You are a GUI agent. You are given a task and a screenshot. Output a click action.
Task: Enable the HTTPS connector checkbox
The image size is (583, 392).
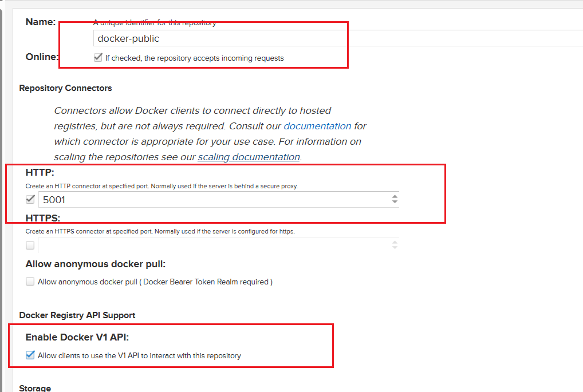[30, 245]
